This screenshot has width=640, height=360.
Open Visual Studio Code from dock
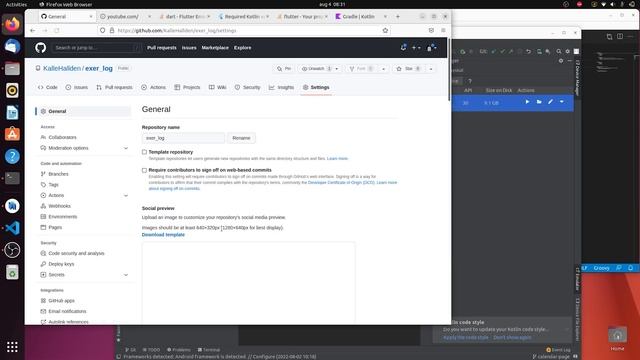click(x=12, y=228)
